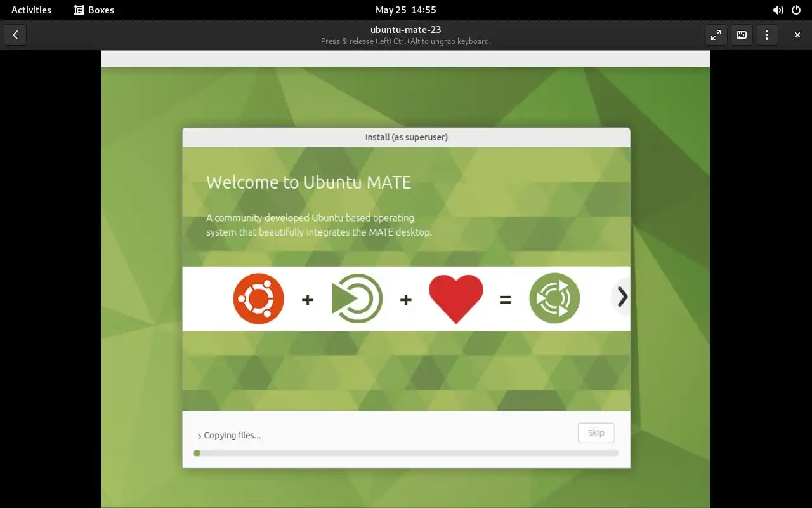812x508 pixels.
Task: Click the power icon in the top bar
Action: click(796, 10)
